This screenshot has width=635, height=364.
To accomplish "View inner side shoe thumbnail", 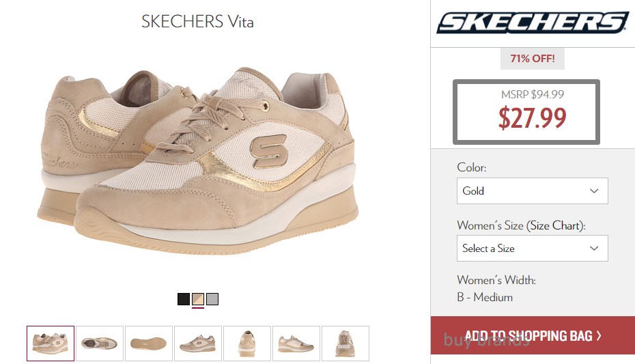I will click(x=296, y=344).
